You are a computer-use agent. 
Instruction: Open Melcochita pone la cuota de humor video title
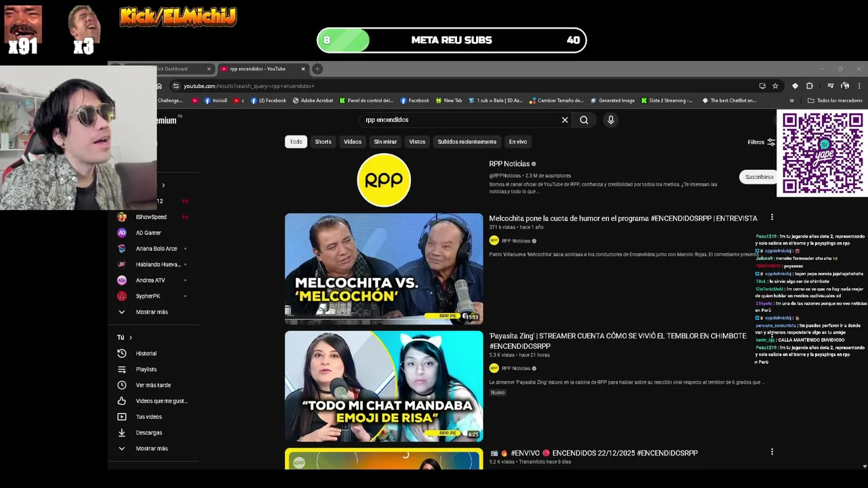[x=623, y=218]
